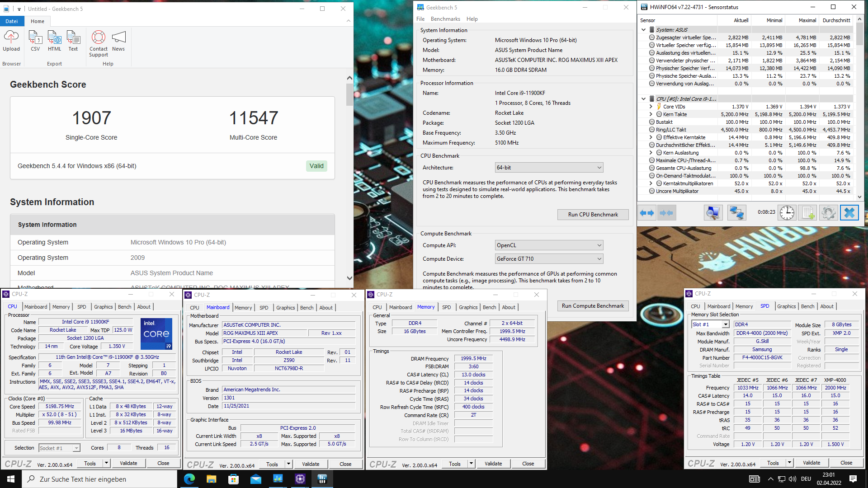This screenshot has height=488, width=868.
Task: Reset the HWiNFO clock timer icon
Action: (x=787, y=213)
